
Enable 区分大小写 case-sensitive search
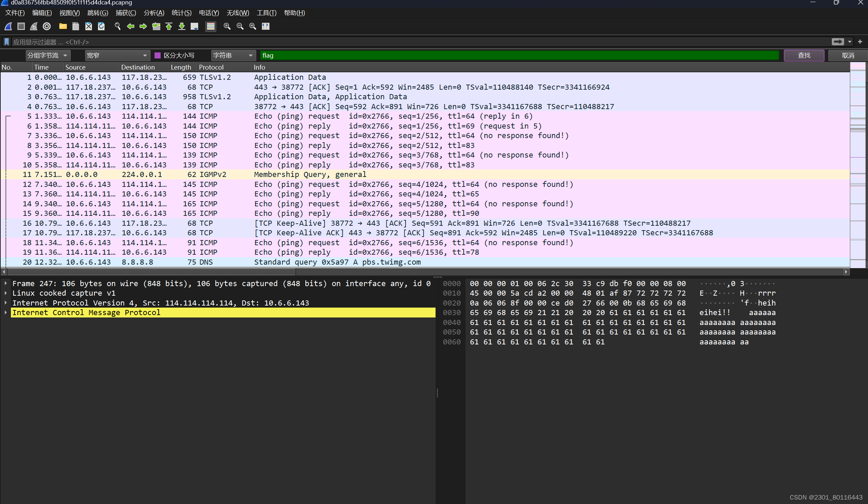point(158,55)
